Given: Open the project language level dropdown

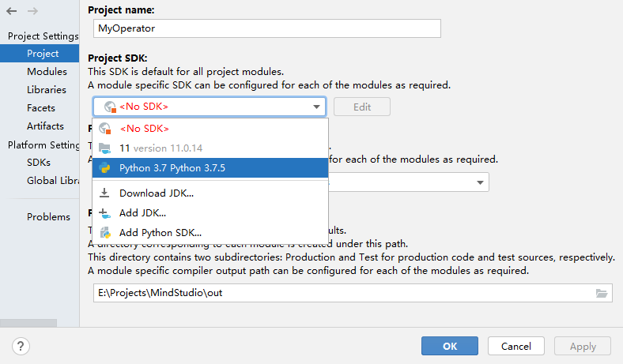Looking at the screenshot, I should coord(480,182).
